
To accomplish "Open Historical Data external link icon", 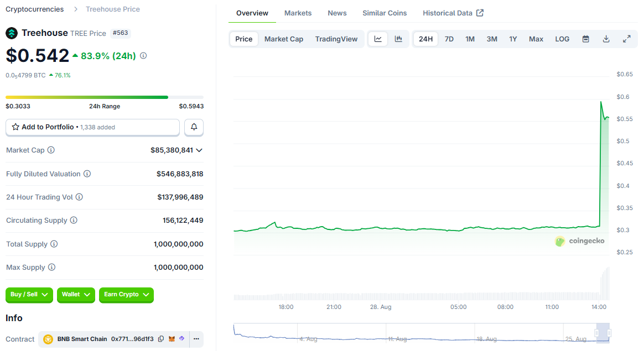I will coord(480,13).
